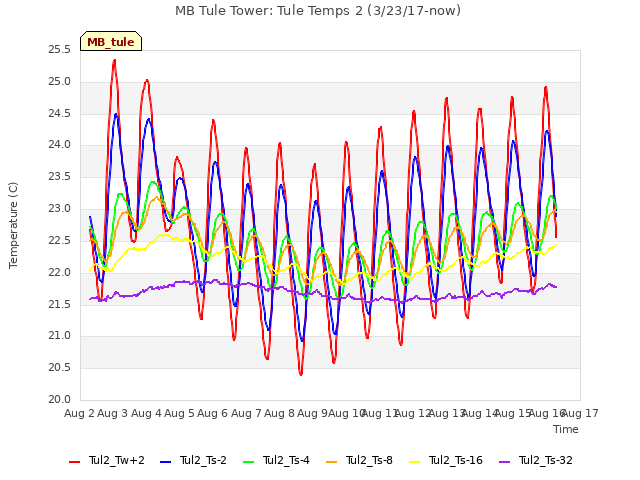Click the Aug 4 x-axis label

pyautogui.click(x=146, y=413)
